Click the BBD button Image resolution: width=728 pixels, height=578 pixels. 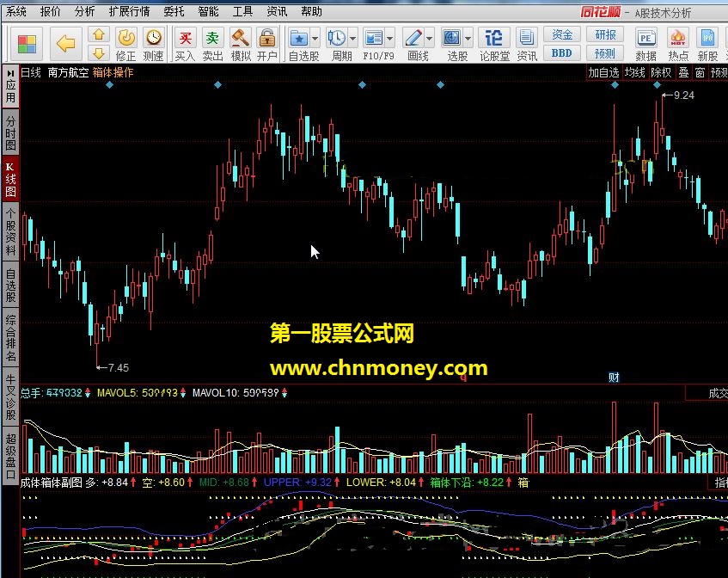[x=562, y=53]
